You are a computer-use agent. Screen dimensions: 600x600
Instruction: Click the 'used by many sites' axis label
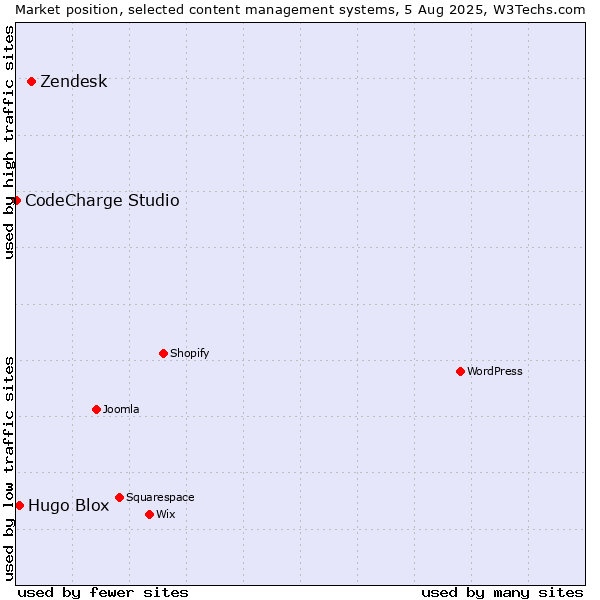502,593
